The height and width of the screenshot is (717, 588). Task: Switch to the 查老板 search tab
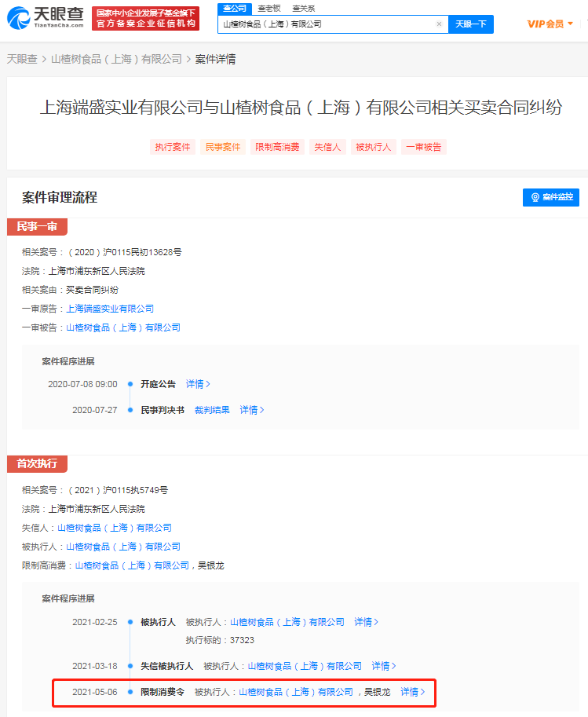268,8
